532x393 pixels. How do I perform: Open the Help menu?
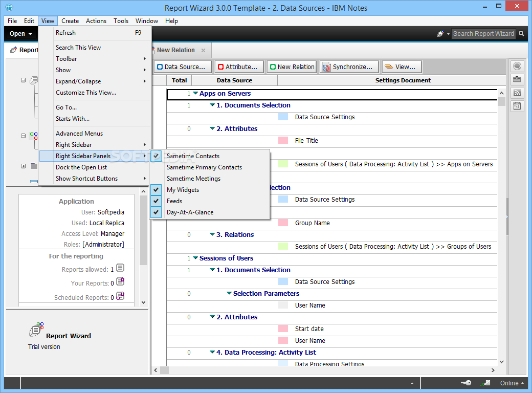click(171, 20)
